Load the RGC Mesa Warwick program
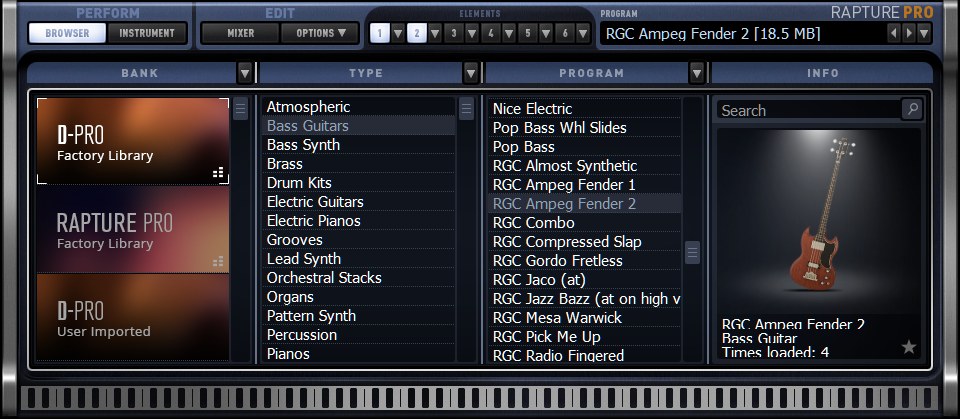The height and width of the screenshot is (419, 960). [x=585, y=317]
